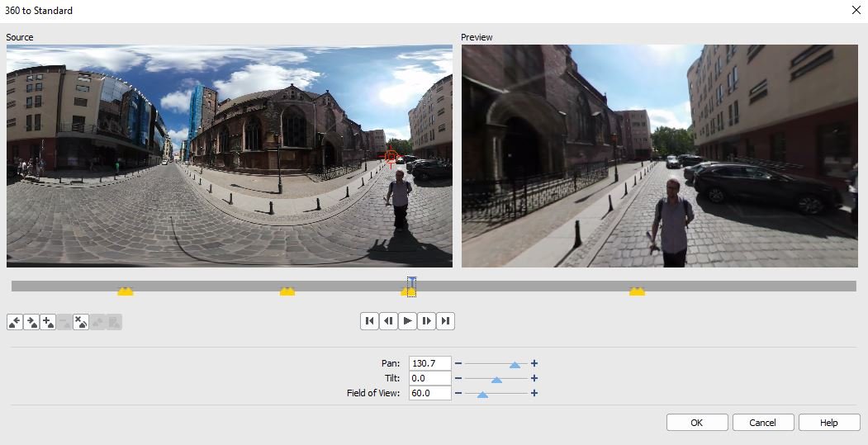This screenshot has width=868, height=445.
Task: Decrease the Pan value with minus
Action: (x=458, y=363)
